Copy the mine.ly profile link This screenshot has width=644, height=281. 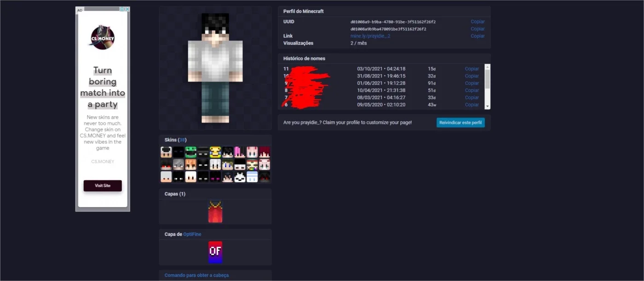coord(477,36)
